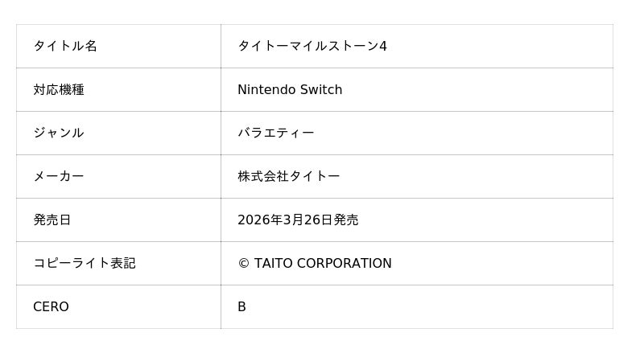Select the タイトーマイルストーン4 title text
Screen dimensions: 644x353
point(312,47)
